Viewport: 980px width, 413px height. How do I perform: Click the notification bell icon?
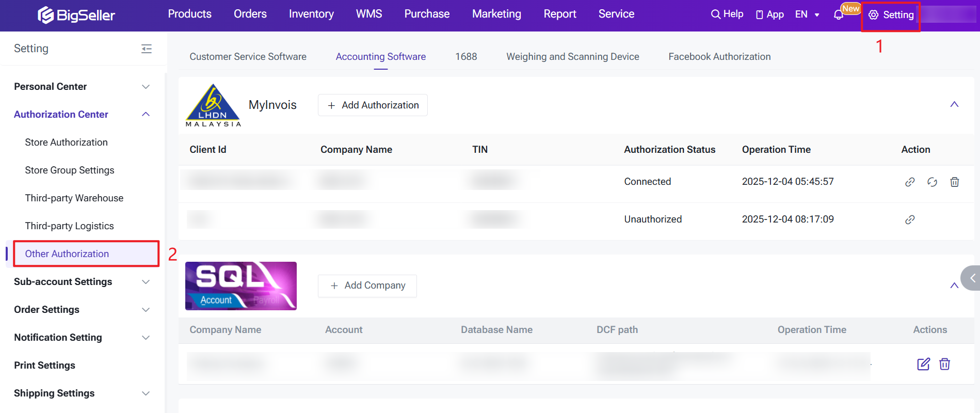[x=839, y=15]
